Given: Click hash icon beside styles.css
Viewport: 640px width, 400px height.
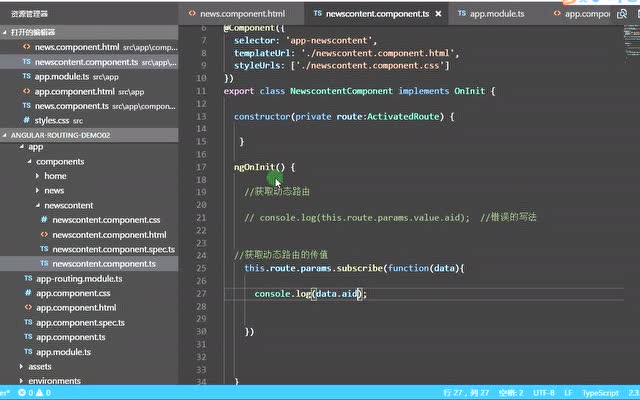Looking at the screenshot, I should (x=27, y=120).
